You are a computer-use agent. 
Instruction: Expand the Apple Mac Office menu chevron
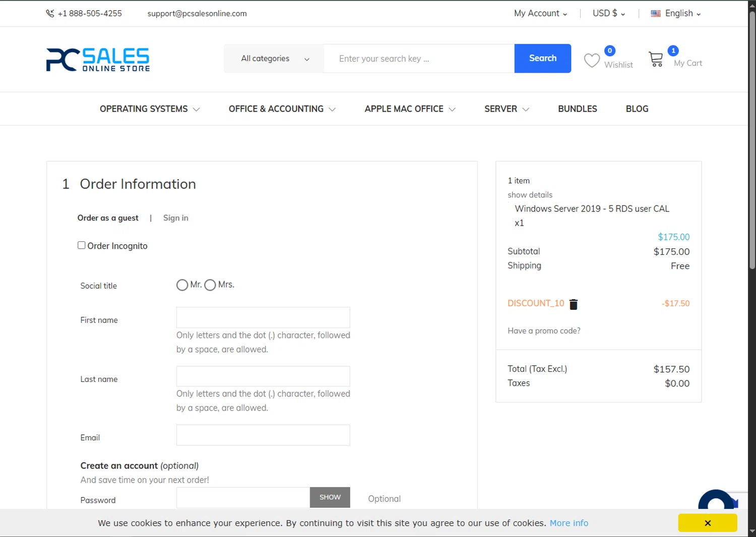click(452, 109)
